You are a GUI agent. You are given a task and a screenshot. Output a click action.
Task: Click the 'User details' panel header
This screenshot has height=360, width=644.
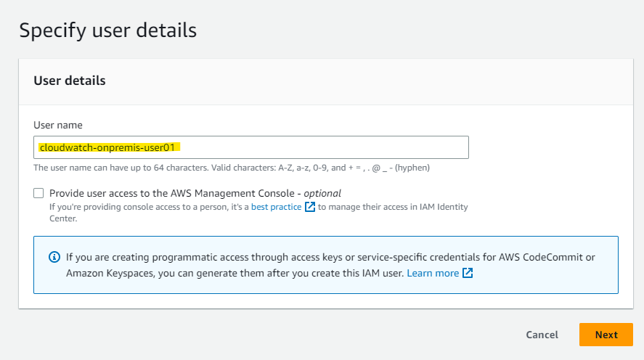[x=70, y=81]
